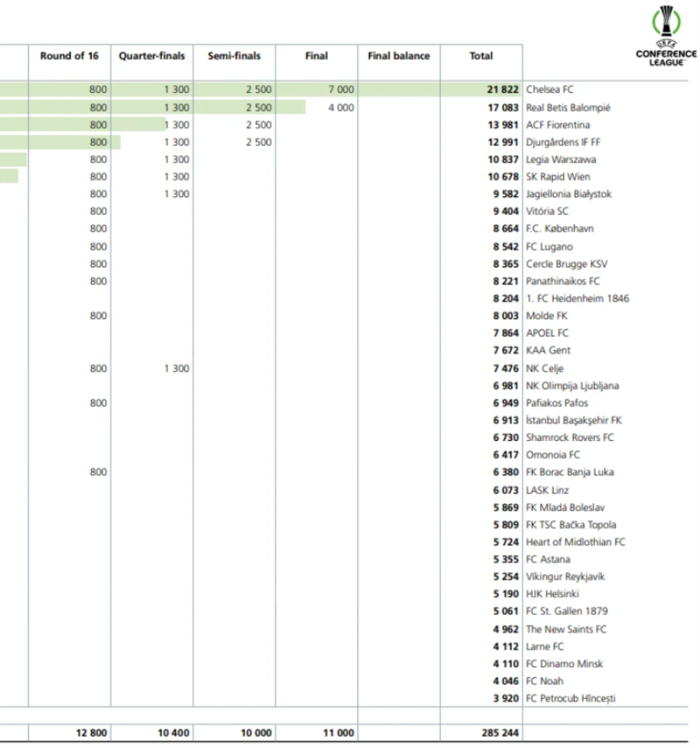Click the Total column header
The width and height of the screenshot is (700, 748).
tap(480, 56)
